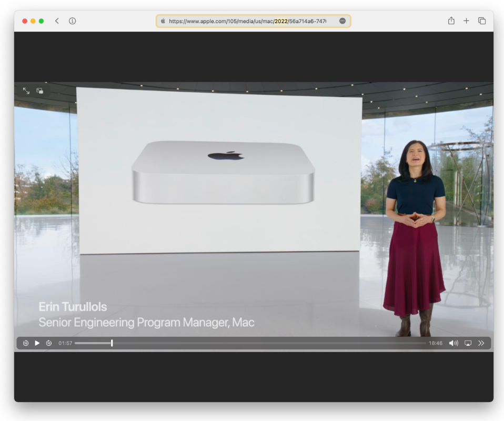Show page info button in toolbar
The width and height of the screenshot is (504, 421).
click(x=73, y=21)
